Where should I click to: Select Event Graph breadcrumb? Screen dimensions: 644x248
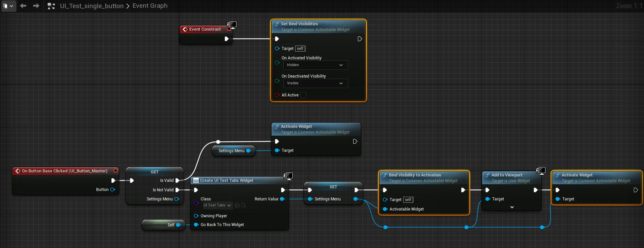tap(150, 6)
